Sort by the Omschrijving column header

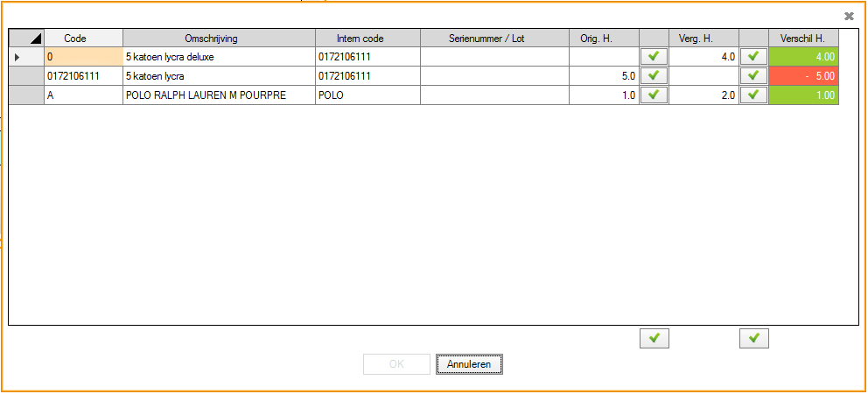(x=219, y=38)
